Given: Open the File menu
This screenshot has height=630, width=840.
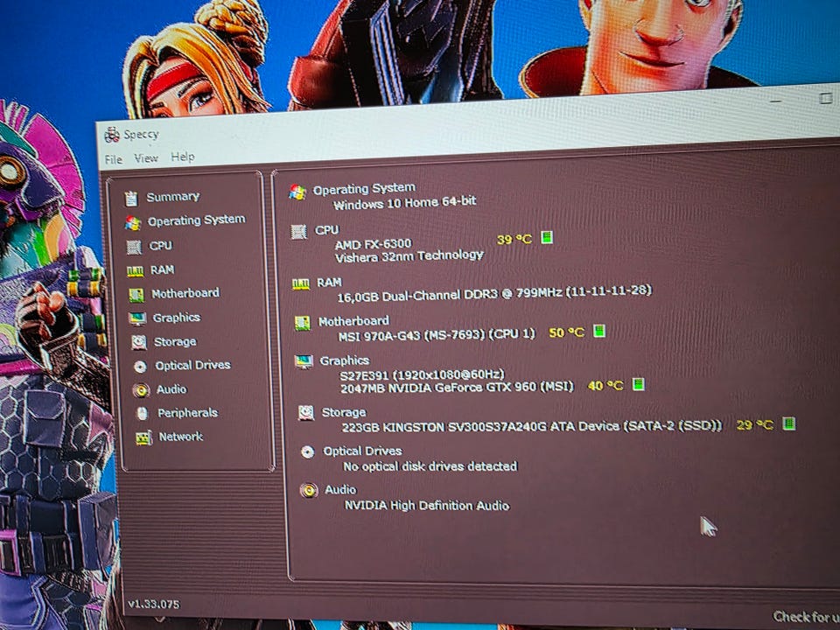Looking at the screenshot, I should click(x=114, y=159).
